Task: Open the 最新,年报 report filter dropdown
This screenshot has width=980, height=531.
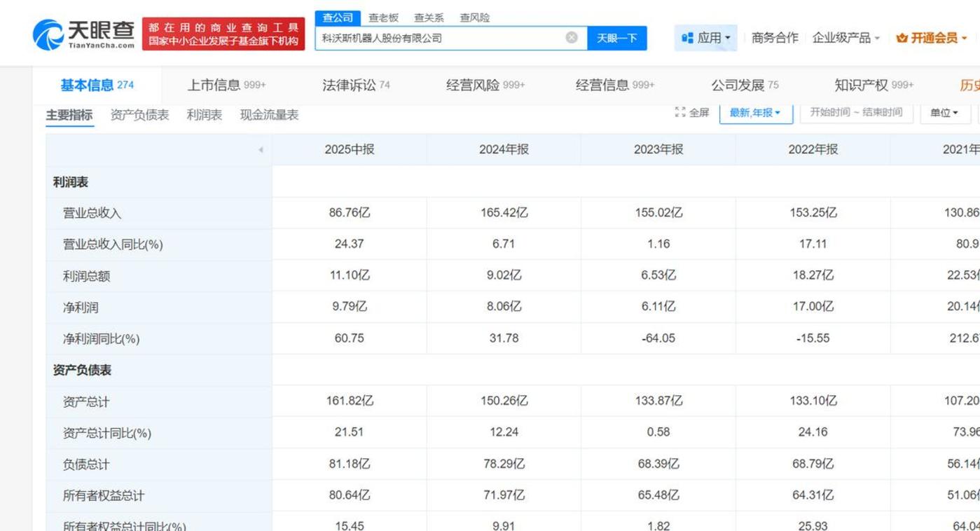Action: click(755, 113)
